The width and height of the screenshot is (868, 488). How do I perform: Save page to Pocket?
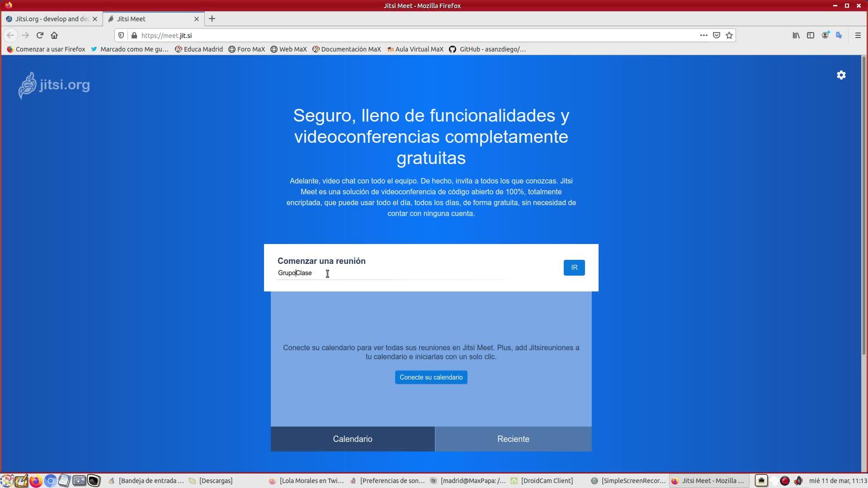click(717, 35)
